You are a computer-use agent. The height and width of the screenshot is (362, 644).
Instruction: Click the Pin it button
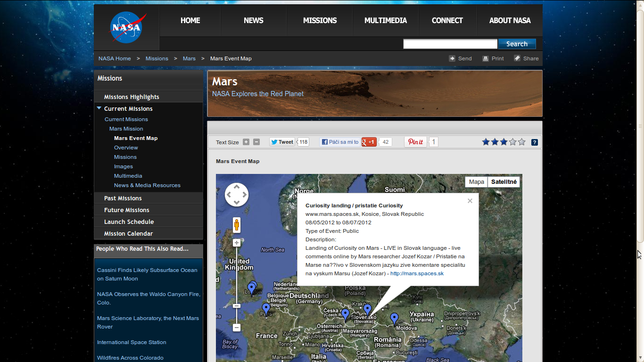[x=415, y=142]
